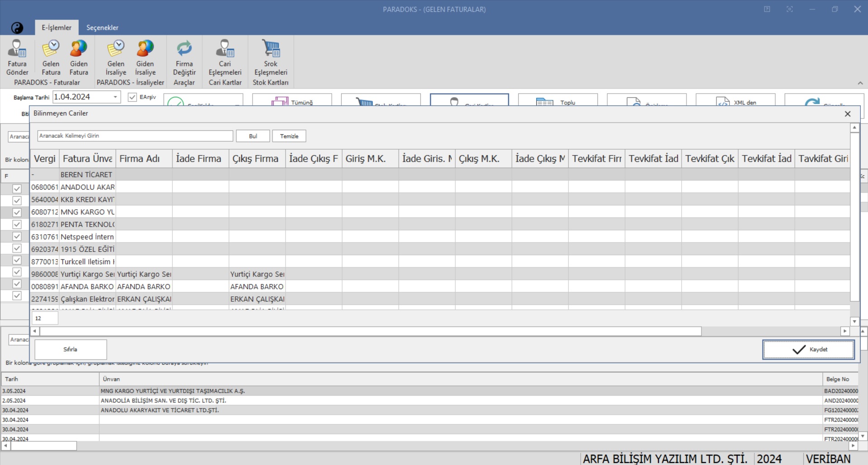Select the E-İşlemler tab
Viewport: 868px width, 465px height.
[57, 28]
